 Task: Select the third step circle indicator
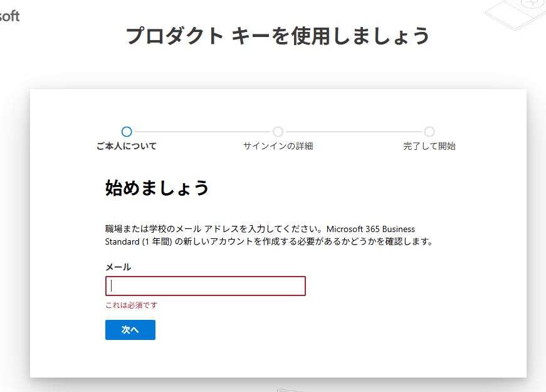click(429, 132)
